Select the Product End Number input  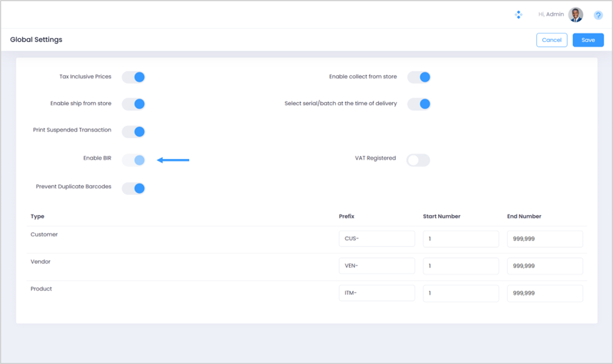pyautogui.click(x=544, y=293)
